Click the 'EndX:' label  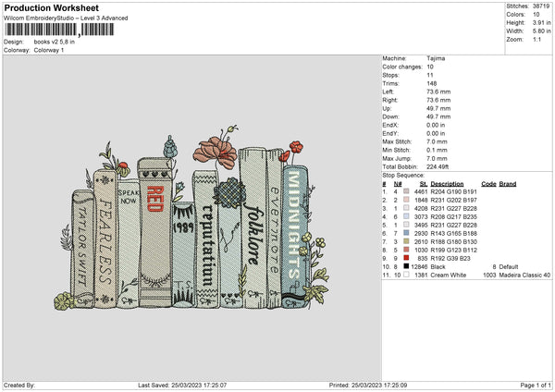[390, 125]
